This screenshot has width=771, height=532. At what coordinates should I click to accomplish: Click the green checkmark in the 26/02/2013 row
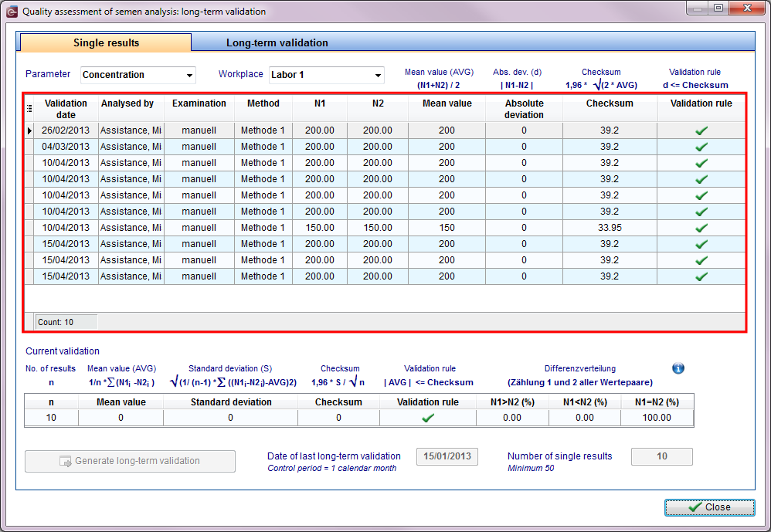pyautogui.click(x=701, y=130)
